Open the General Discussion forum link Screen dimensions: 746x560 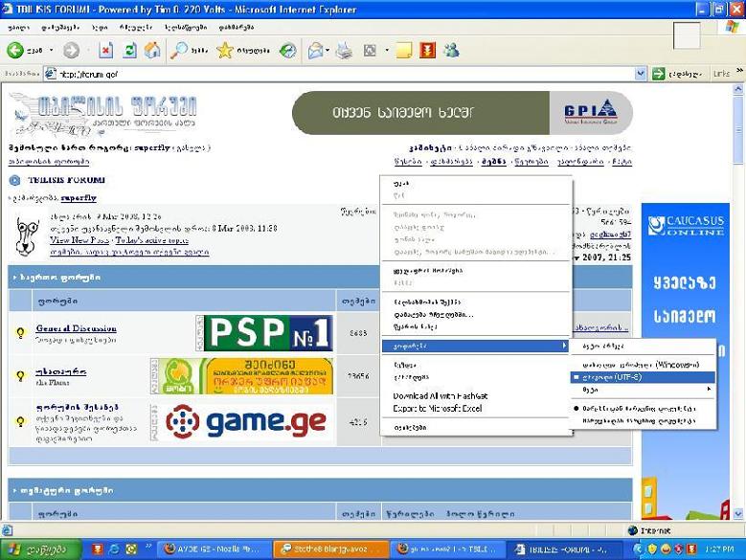76,328
